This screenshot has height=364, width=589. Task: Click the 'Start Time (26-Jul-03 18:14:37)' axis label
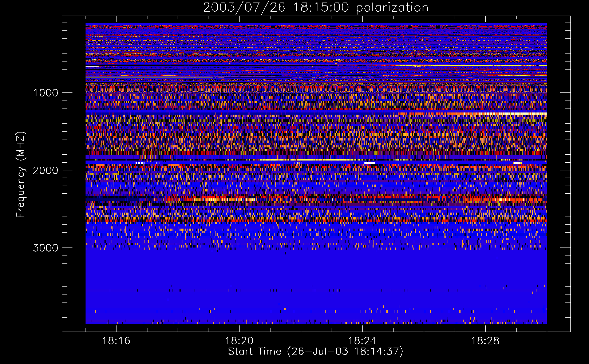(x=316, y=352)
